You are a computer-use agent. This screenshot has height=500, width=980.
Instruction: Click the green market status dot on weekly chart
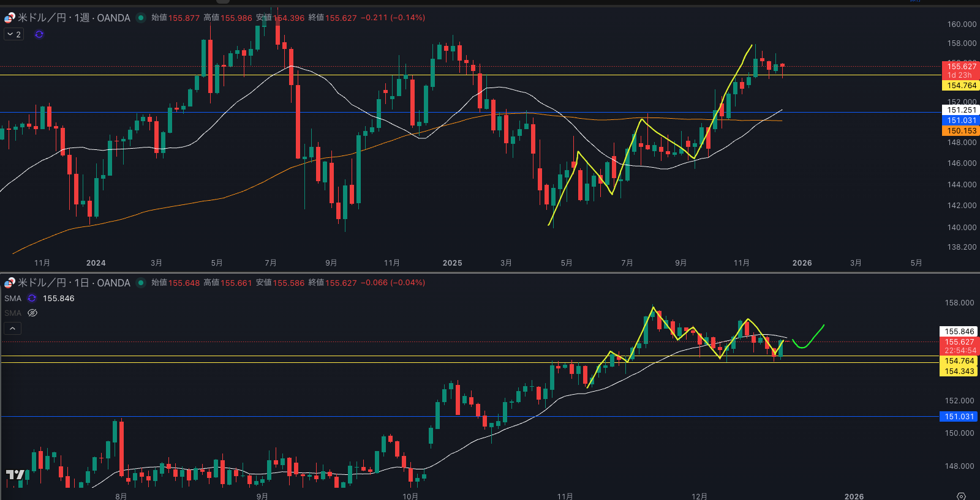(x=141, y=18)
